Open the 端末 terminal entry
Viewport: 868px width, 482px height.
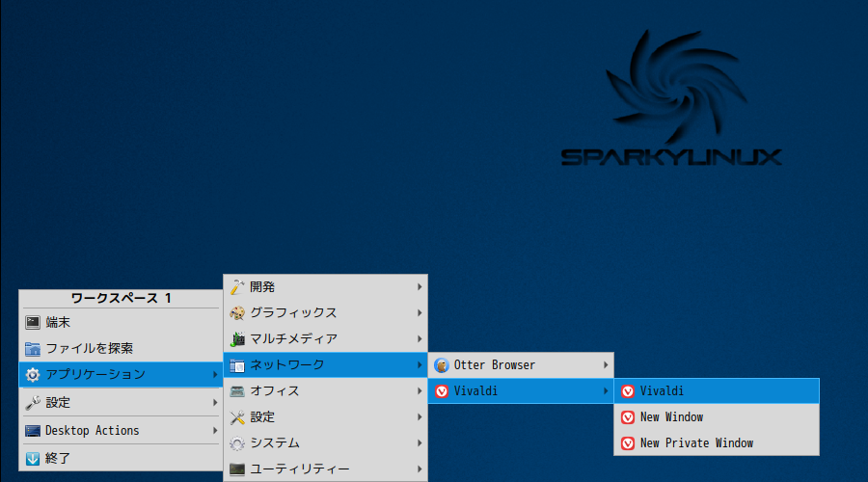pyautogui.click(x=121, y=322)
